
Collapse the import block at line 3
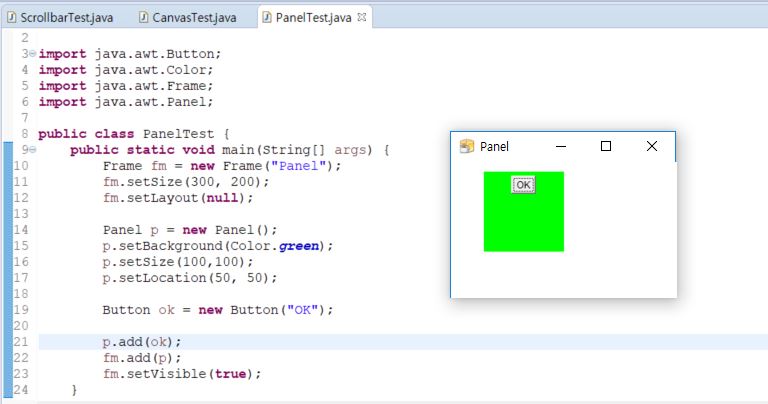[32, 53]
